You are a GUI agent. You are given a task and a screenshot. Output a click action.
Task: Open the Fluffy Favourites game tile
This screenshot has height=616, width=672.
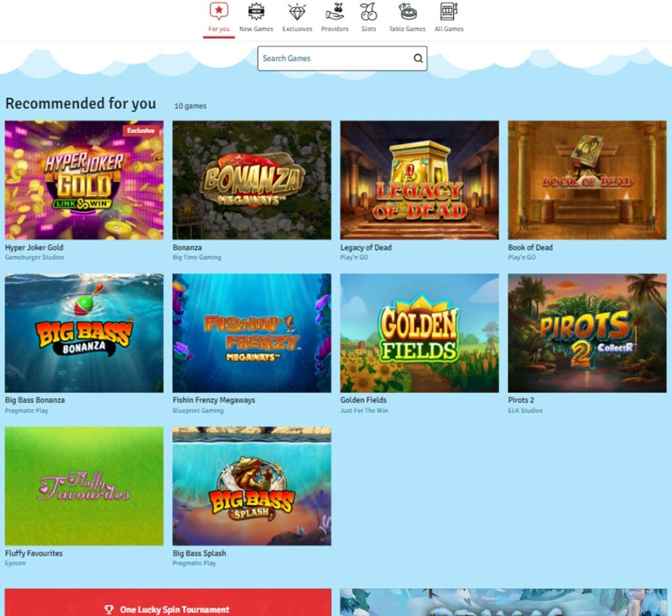84,485
